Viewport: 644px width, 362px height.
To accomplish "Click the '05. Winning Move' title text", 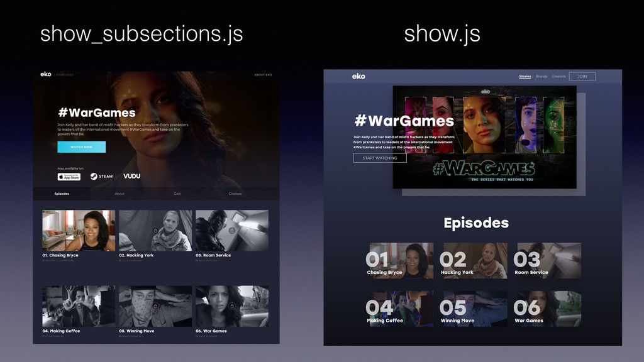I will [x=136, y=331].
